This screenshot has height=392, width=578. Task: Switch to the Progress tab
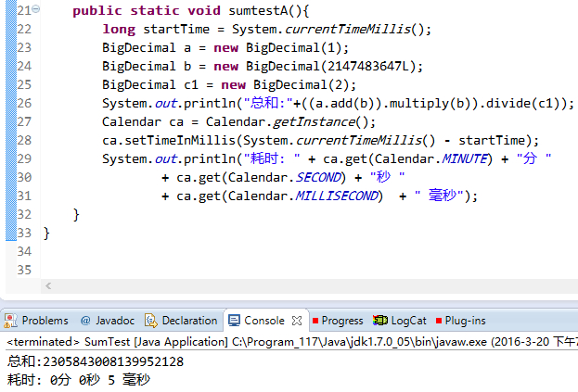338,321
